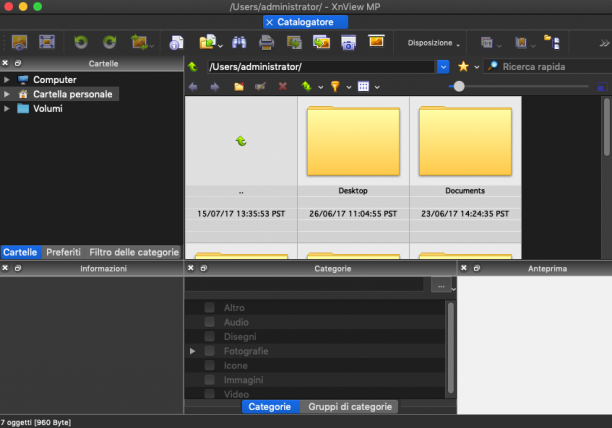Click the favorites star icon

463,66
